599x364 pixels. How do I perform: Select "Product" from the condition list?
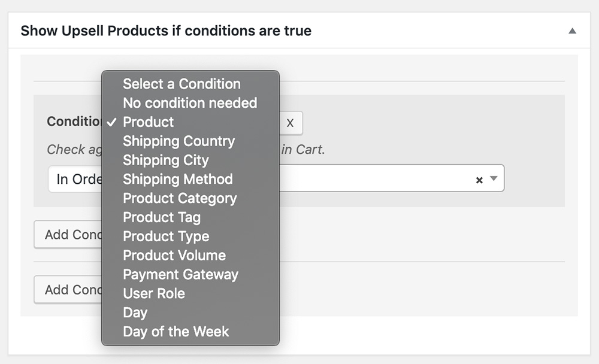(148, 122)
